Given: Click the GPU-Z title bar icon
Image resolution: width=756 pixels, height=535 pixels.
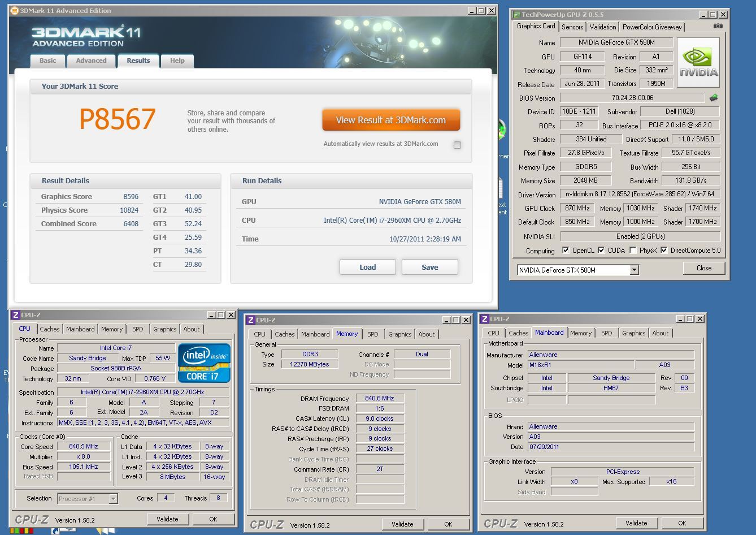Looking at the screenshot, I should click(x=516, y=15).
